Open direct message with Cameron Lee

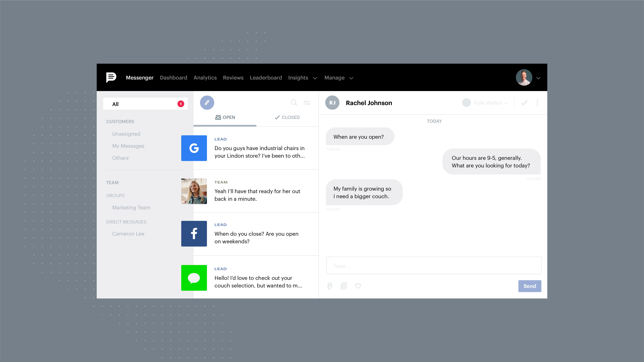[128, 234]
